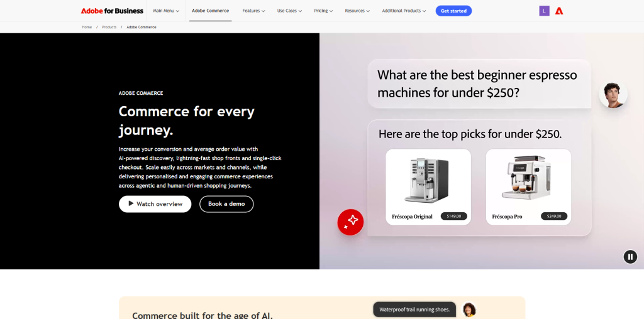Viewport: 644px width, 319px height.
Task: Click Adobe Commerce in the breadcrumb
Action: click(142, 27)
